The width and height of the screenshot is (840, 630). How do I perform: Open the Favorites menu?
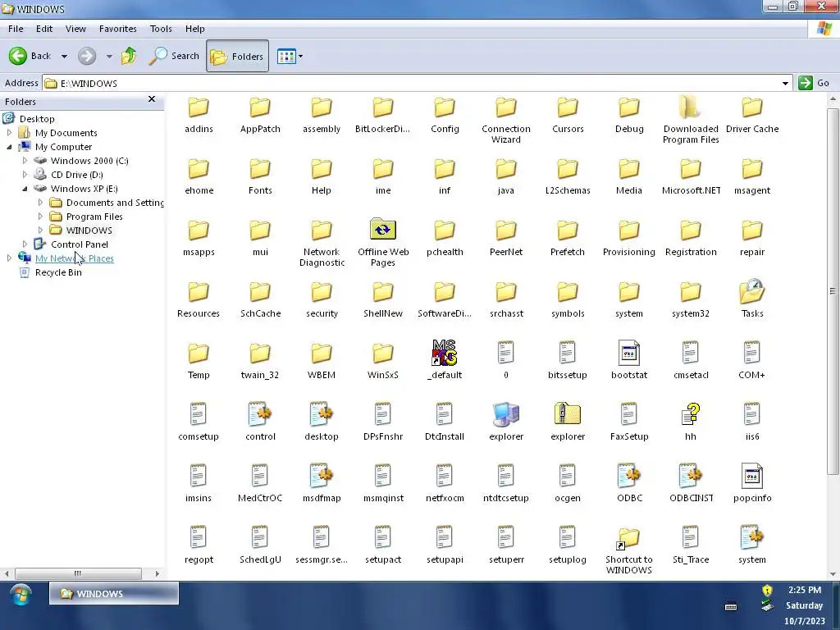tap(118, 29)
